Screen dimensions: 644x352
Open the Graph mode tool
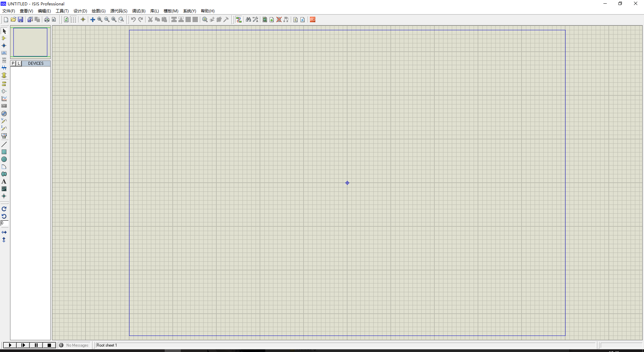(x=4, y=99)
